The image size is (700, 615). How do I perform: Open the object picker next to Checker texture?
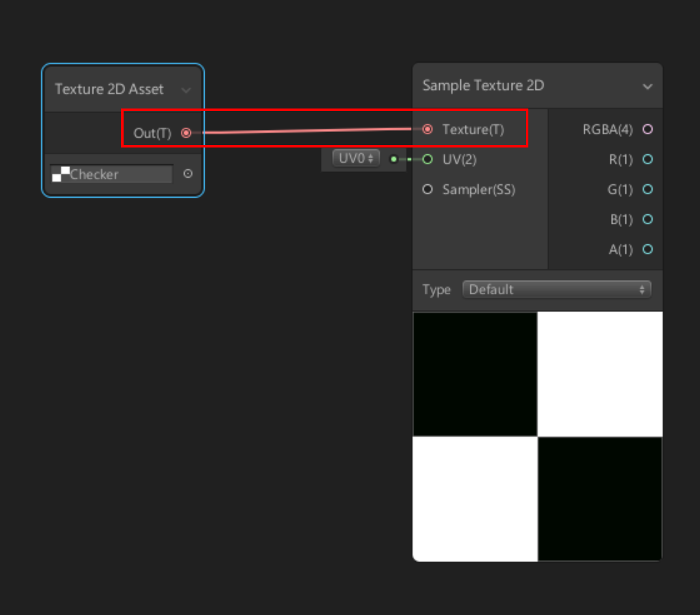tap(188, 173)
